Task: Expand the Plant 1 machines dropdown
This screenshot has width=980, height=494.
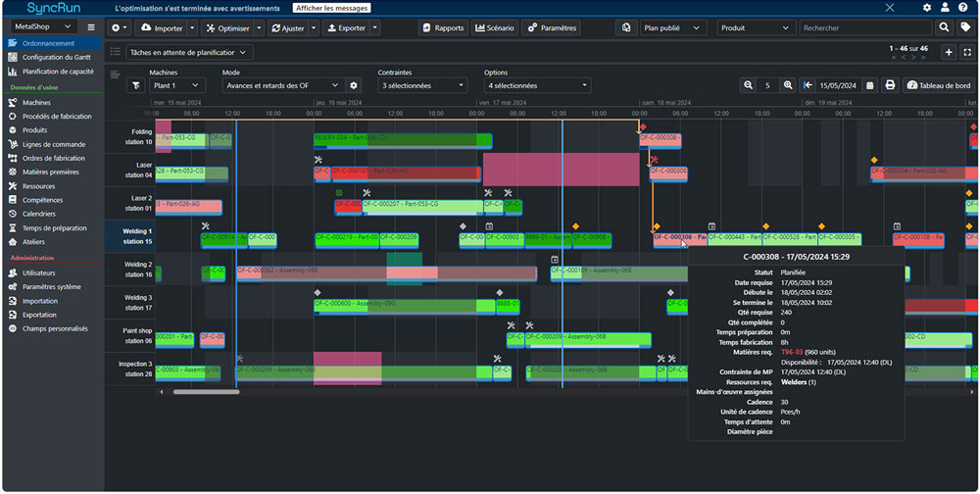Action: 176,85
